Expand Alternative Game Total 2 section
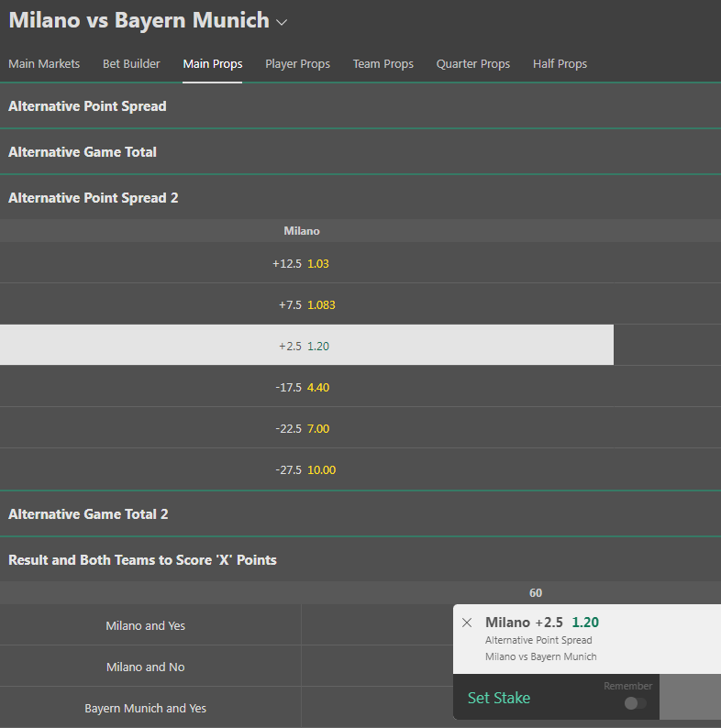Screen dimensions: 721x728 click(360, 514)
